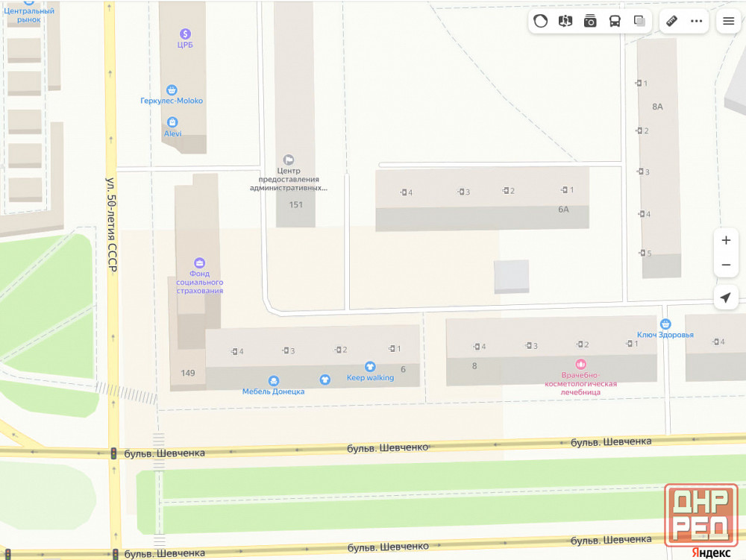Click the Яндекс logo link

coord(710,553)
